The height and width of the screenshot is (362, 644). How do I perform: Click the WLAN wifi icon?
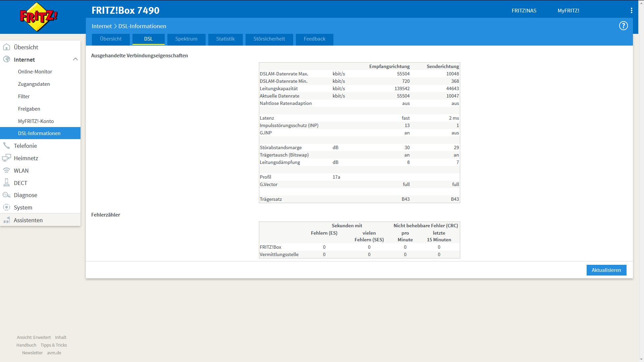coord(6,170)
